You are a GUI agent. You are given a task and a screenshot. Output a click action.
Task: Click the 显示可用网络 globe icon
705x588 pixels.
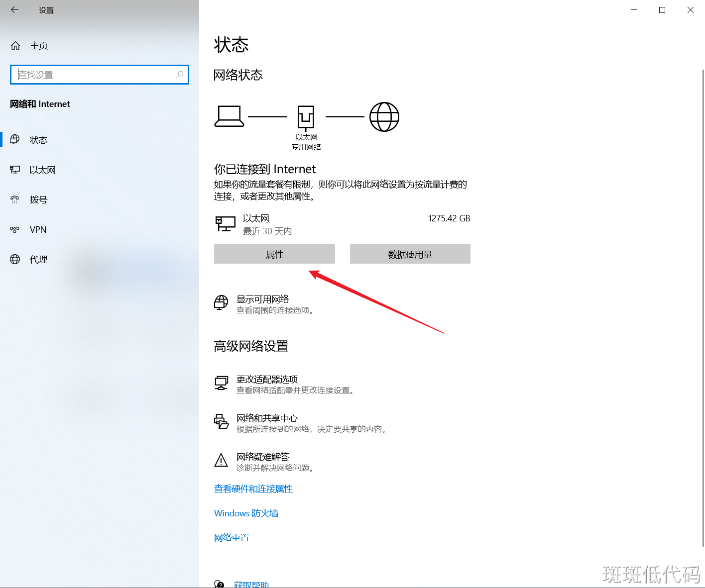221,302
